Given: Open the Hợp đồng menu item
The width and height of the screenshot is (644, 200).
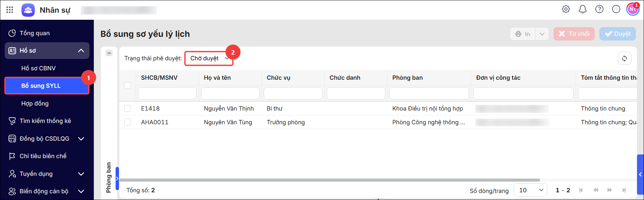Looking at the screenshot, I should pyautogui.click(x=35, y=104).
